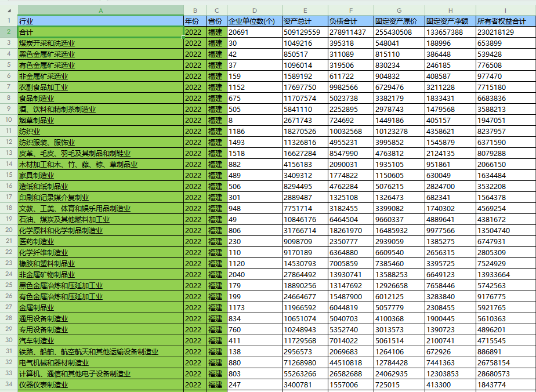This screenshot has width=536, height=392.
Task: Select cell 酒、饮料和精制茶制造业
Action: [100, 109]
